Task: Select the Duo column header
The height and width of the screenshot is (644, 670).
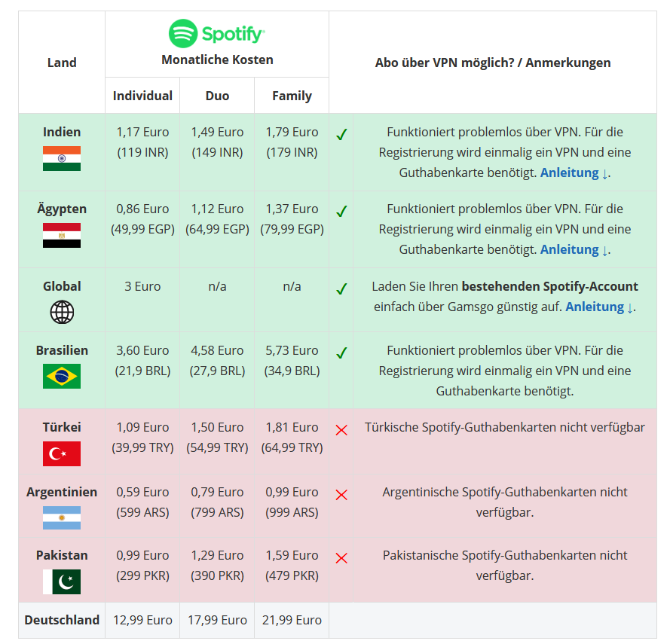Action: point(217,96)
